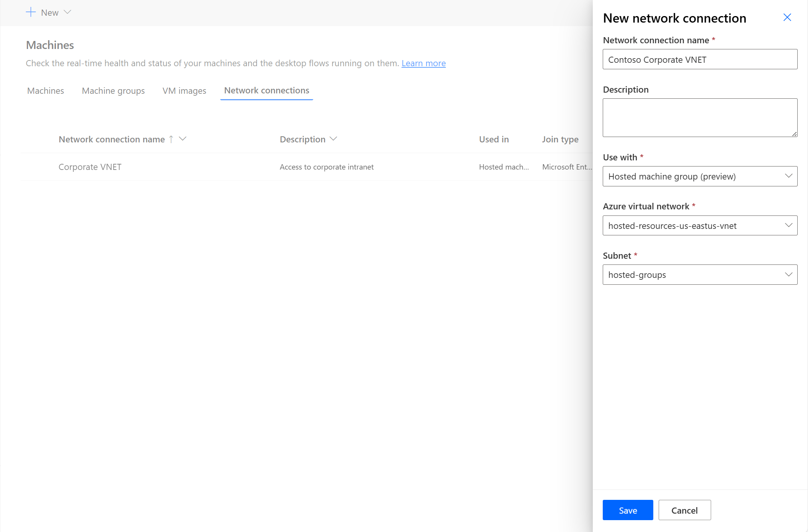Switch to the VM images tab
This screenshot has width=808, height=532.
click(185, 90)
